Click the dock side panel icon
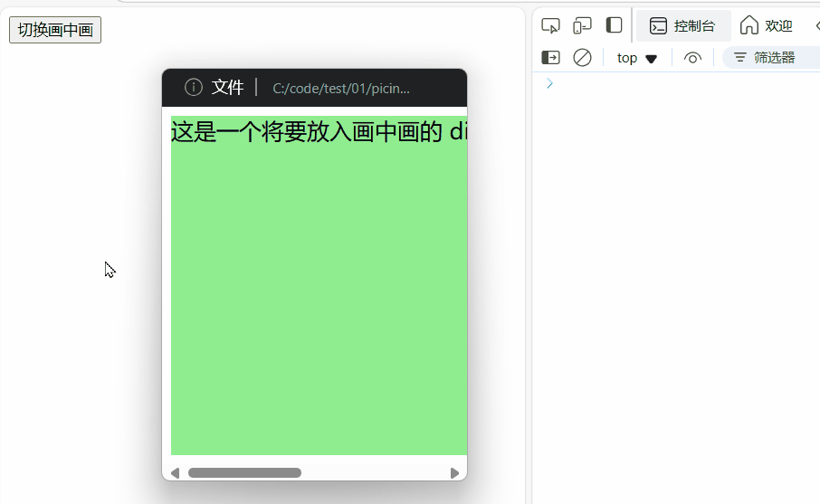820x504 pixels. (x=614, y=25)
